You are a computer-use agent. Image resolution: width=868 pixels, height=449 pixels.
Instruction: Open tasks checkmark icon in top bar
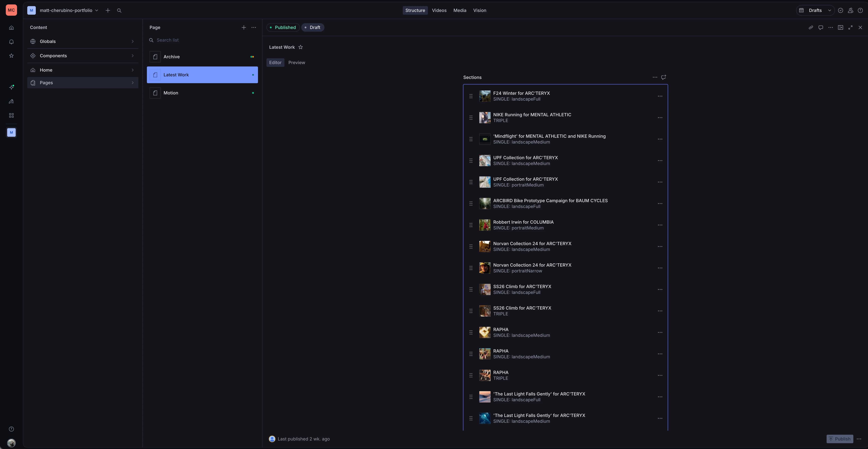point(840,10)
